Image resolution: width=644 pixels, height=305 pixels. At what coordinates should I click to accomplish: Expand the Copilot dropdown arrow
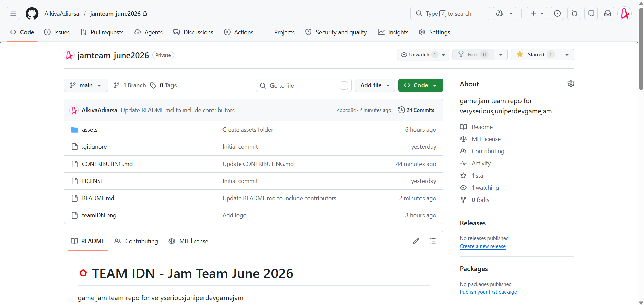pos(511,13)
